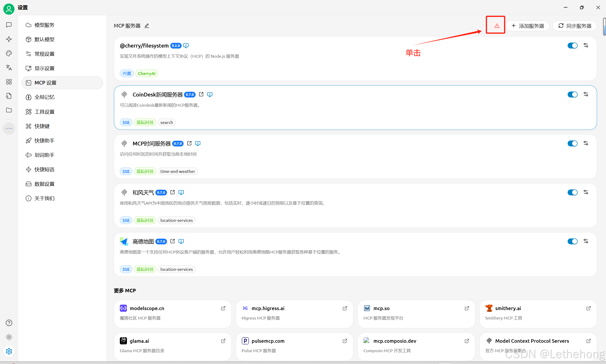Open the files folder sidebar icon
This screenshot has width=606, height=364.
tap(9, 110)
